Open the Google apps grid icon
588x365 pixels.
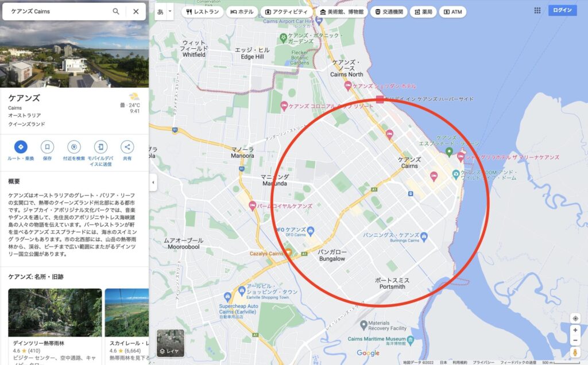(537, 10)
